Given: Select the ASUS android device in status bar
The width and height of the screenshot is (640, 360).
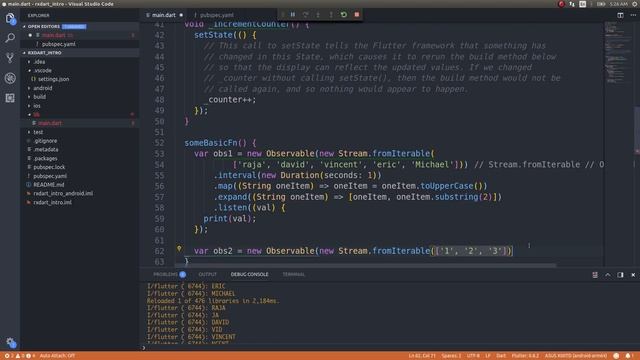Looking at the screenshot, I should 576,356.
